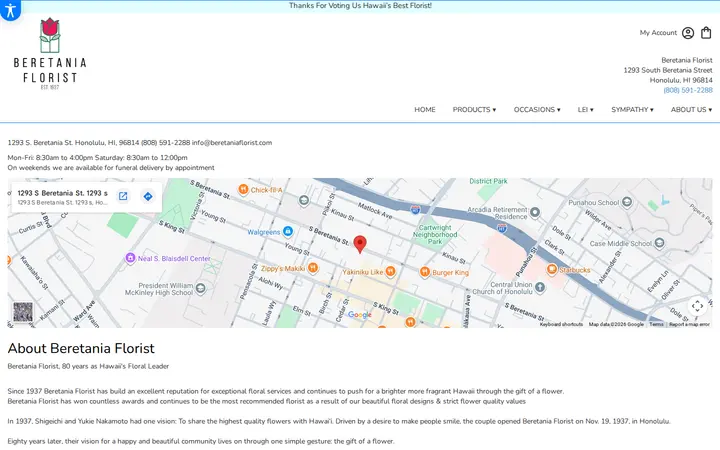Image resolution: width=720 pixels, height=450 pixels.
Task: Select the Burger King marker
Action: point(425,272)
